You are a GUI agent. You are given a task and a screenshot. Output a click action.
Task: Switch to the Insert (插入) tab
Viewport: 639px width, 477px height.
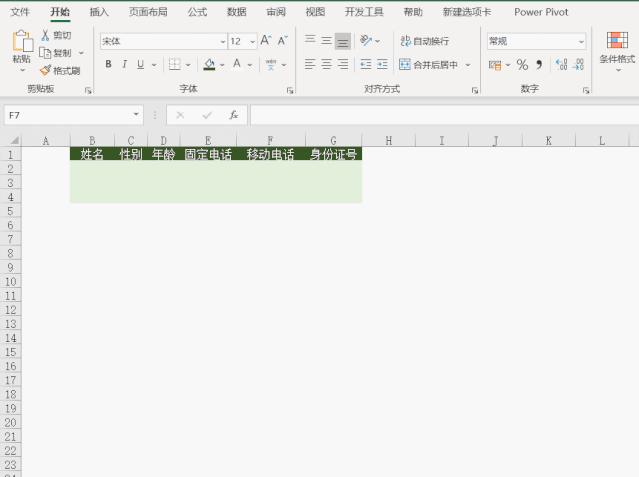click(x=99, y=12)
